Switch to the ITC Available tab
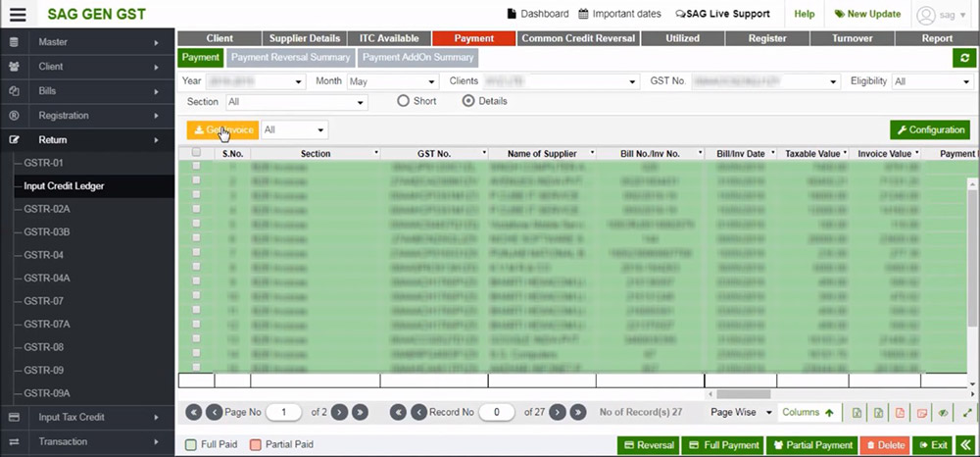This screenshot has height=457, width=980. 388,38
